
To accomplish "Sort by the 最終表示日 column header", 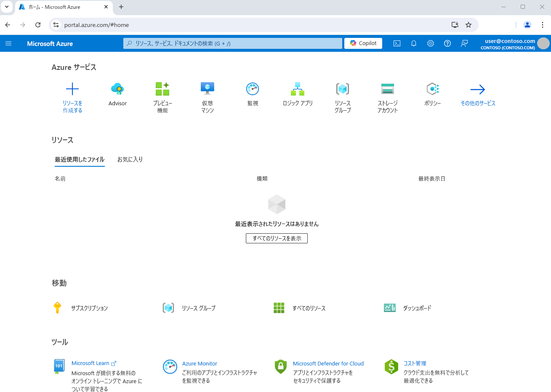I will click(x=432, y=179).
